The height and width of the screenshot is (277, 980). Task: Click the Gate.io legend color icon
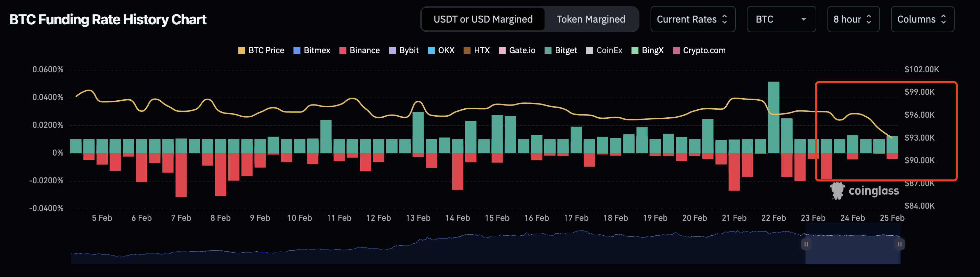coord(502,51)
